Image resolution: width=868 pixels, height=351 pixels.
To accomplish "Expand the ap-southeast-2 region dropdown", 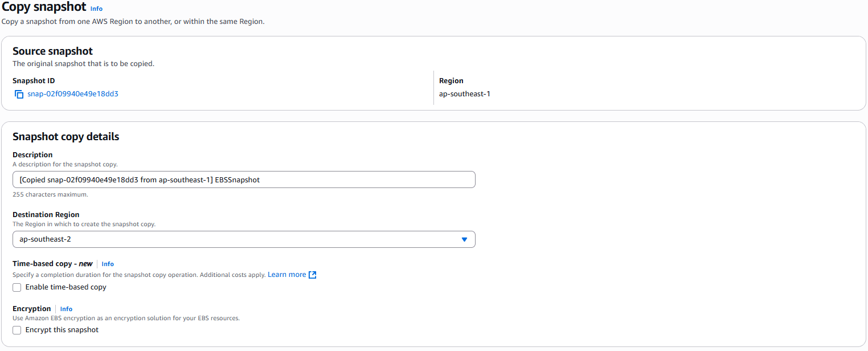I will [x=244, y=239].
